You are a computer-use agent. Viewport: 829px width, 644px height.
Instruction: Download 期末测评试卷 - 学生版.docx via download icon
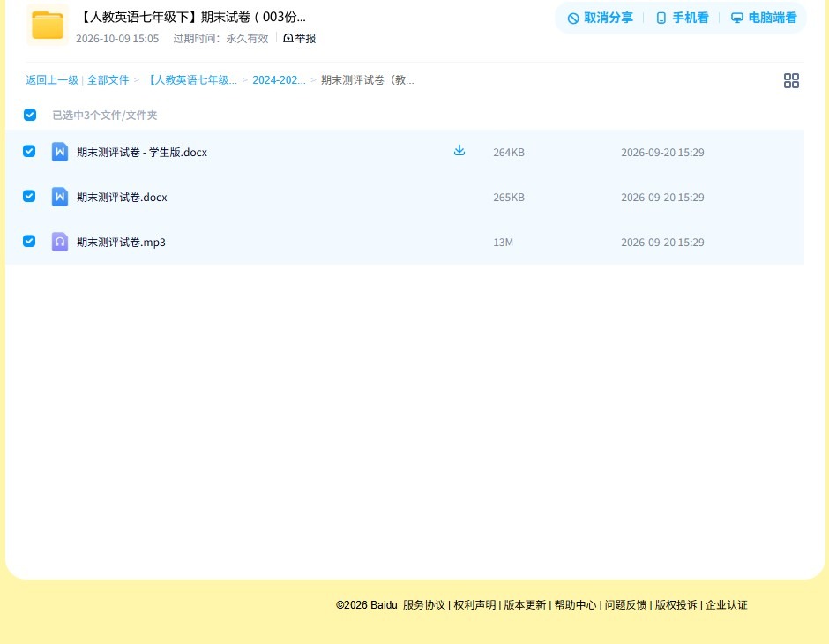459,151
